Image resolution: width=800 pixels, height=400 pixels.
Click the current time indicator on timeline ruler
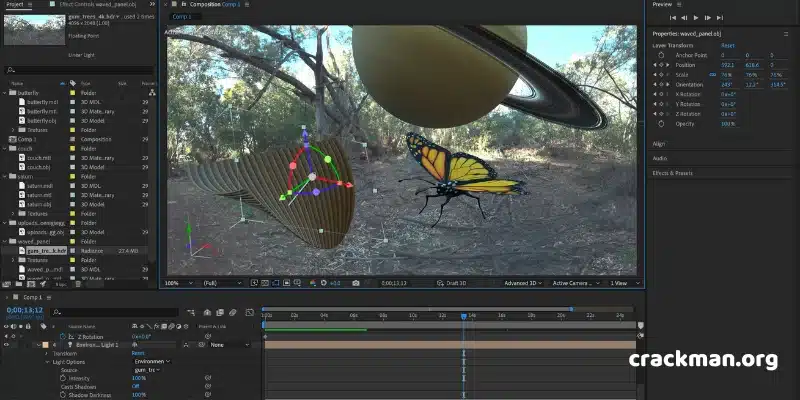pyautogui.click(x=463, y=316)
